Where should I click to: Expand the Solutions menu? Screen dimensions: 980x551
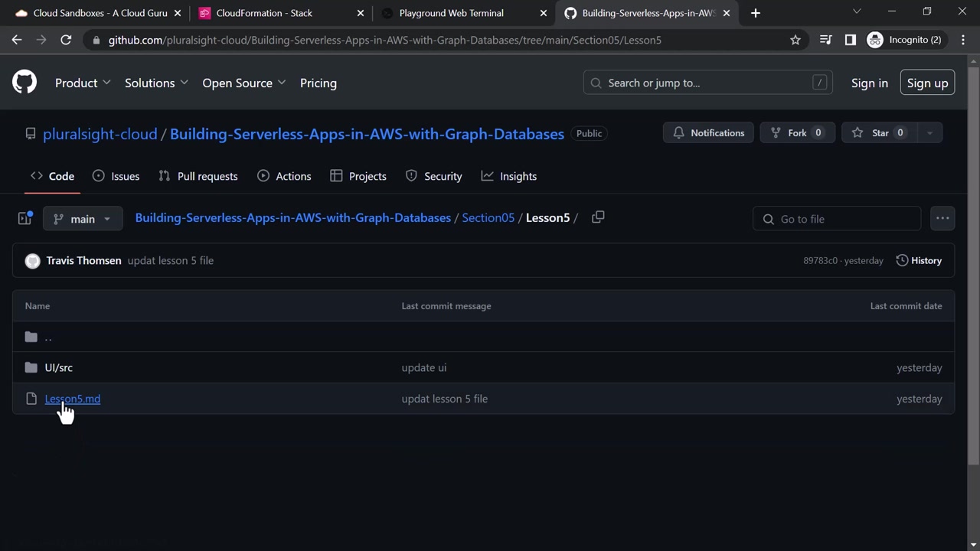(156, 83)
